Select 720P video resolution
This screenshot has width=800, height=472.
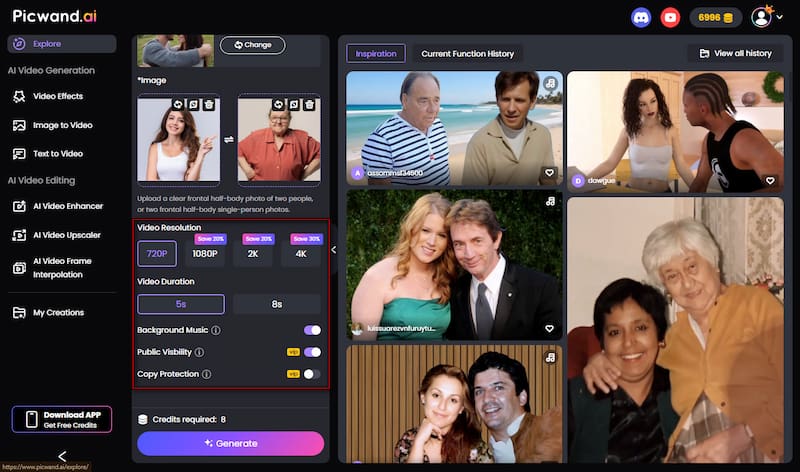coord(157,254)
